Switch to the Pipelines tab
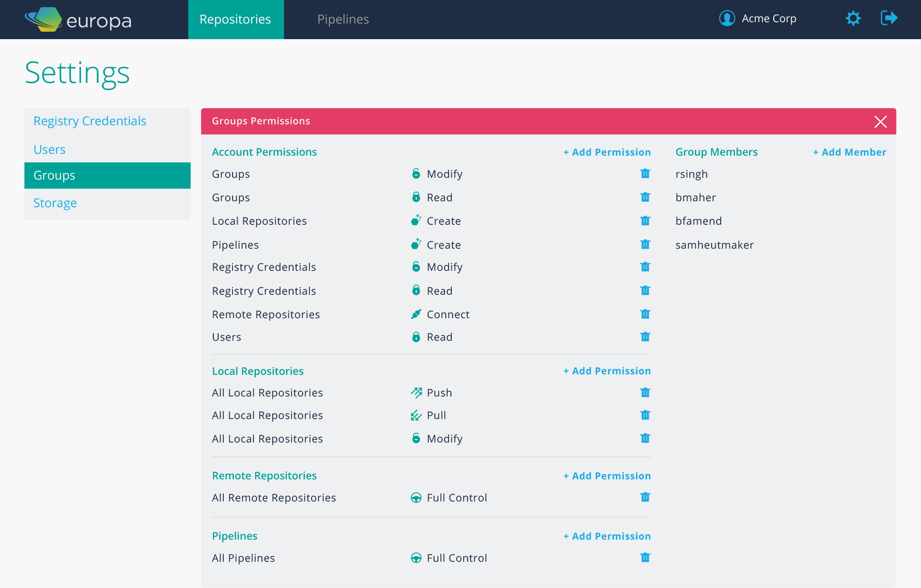921x588 pixels. coord(343,19)
